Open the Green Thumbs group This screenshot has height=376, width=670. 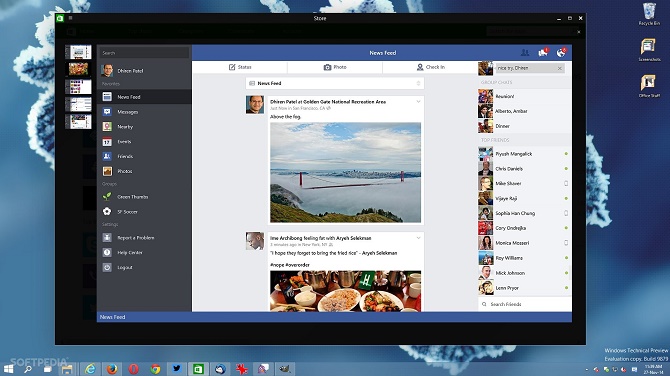click(x=144, y=197)
